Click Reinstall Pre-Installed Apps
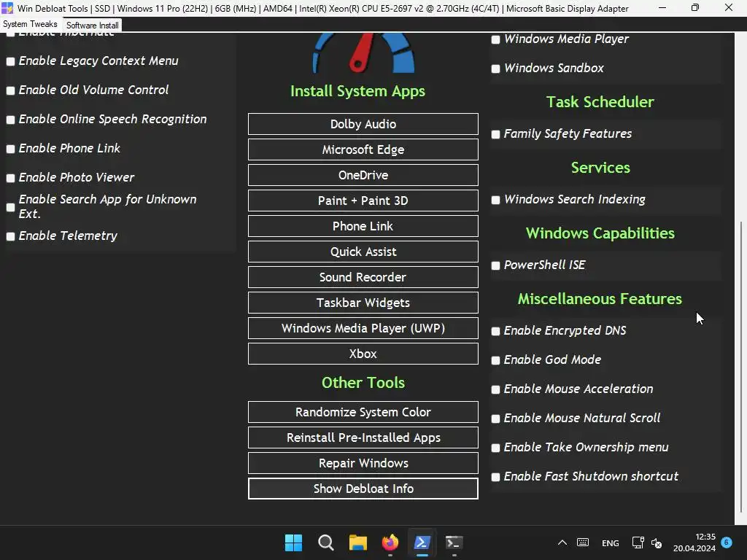 click(x=363, y=437)
